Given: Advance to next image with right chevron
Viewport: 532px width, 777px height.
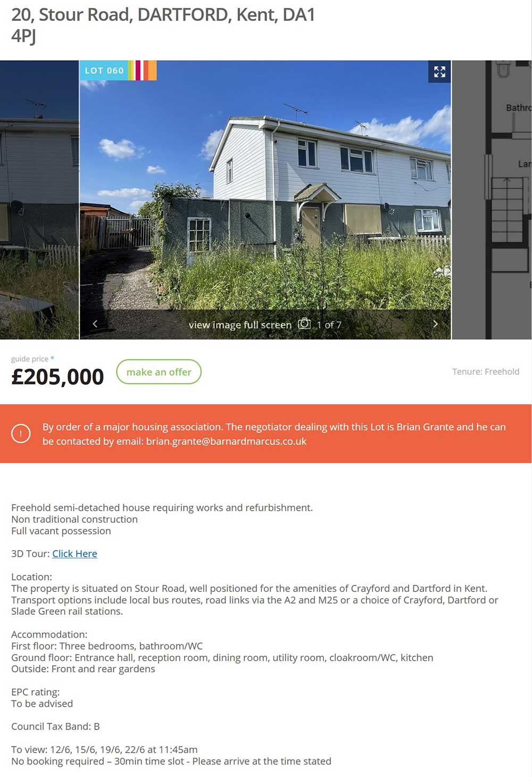Looking at the screenshot, I should tap(435, 324).
